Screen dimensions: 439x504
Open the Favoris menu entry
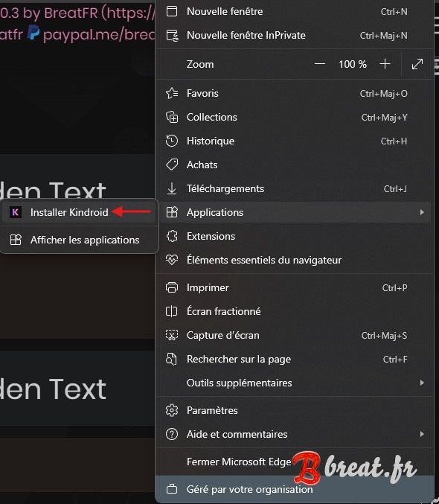coord(294,93)
